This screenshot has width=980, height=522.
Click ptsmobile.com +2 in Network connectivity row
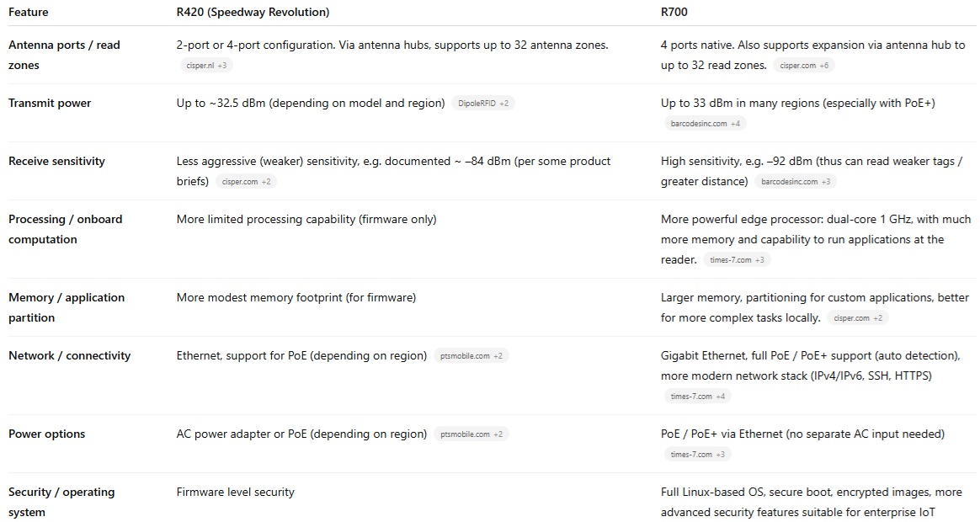(471, 356)
